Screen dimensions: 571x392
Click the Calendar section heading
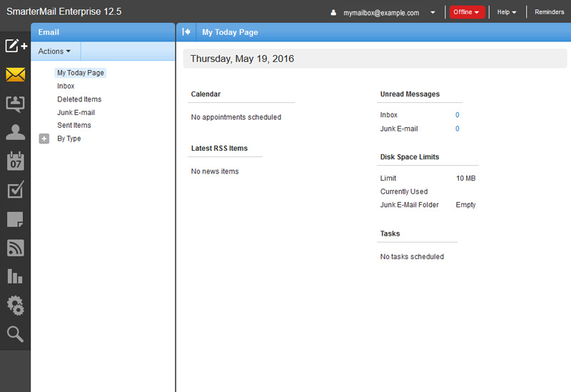coord(206,94)
